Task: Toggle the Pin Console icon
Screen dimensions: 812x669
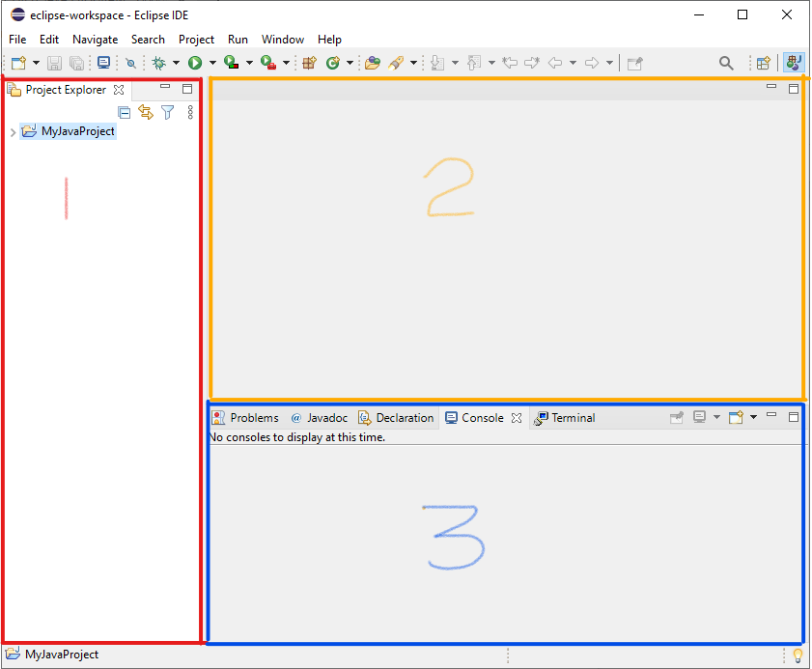Action: [676, 417]
